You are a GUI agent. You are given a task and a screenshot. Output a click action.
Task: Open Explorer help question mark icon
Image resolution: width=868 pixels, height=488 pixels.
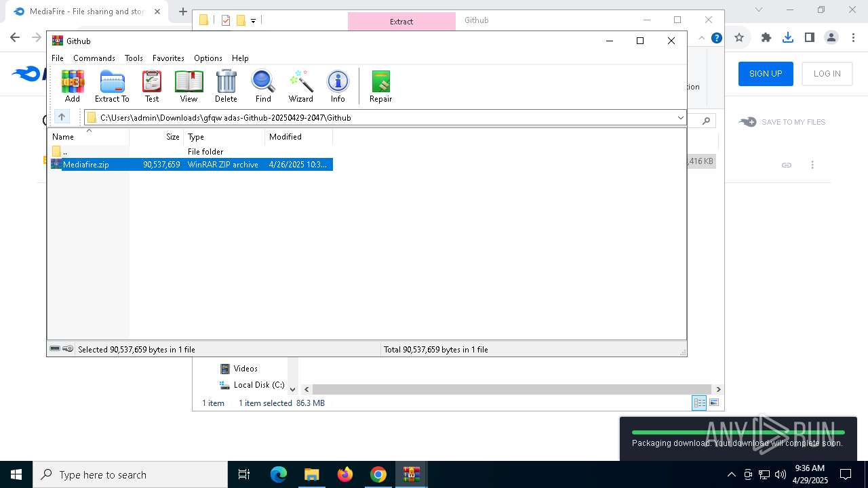[x=717, y=38]
